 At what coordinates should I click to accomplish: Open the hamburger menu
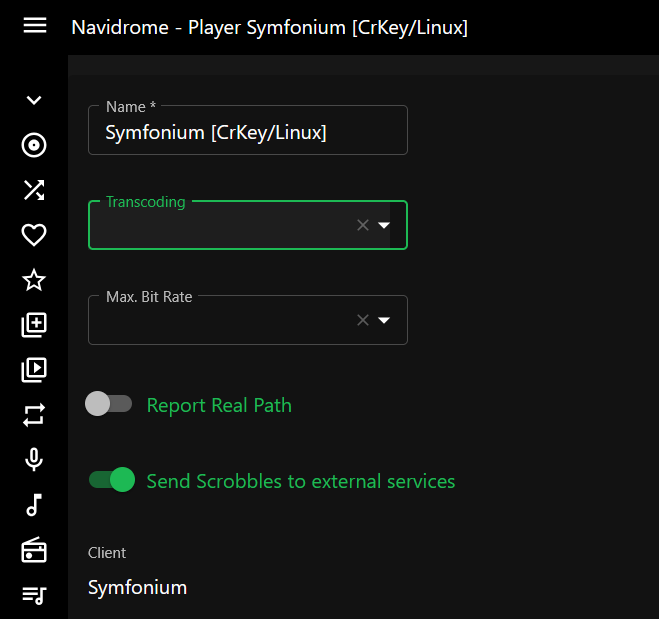(35, 26)
